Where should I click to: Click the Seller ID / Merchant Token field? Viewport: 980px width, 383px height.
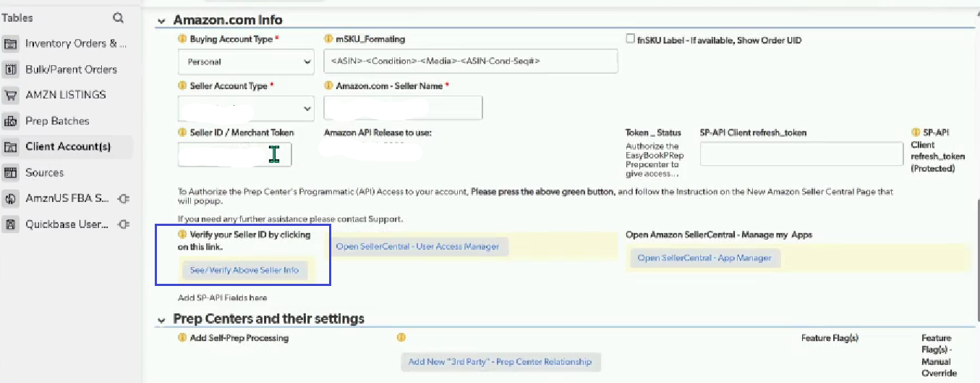(235, 154)
